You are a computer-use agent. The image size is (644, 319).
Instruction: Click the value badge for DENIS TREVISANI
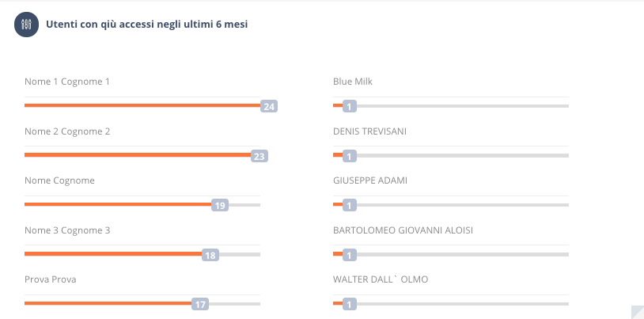pyautogui.click(x=350, y=156)
